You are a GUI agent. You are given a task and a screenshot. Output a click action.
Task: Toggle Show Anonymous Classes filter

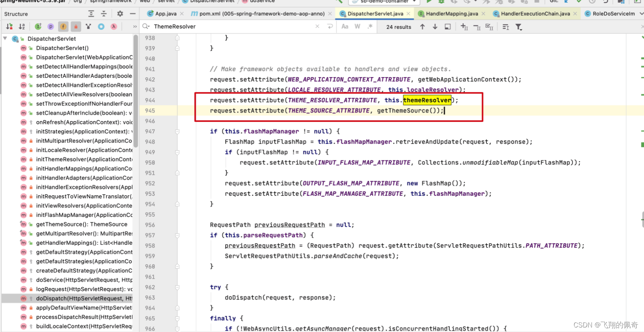coord(101,26)
